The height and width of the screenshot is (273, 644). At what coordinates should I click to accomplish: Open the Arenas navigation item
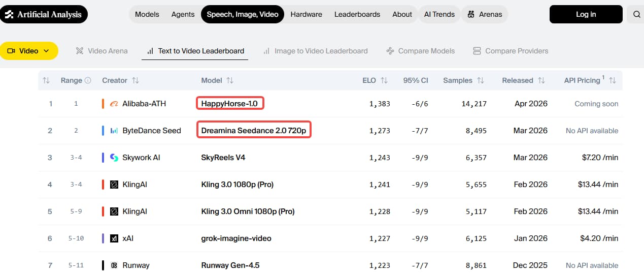click(x=485, y=14)
